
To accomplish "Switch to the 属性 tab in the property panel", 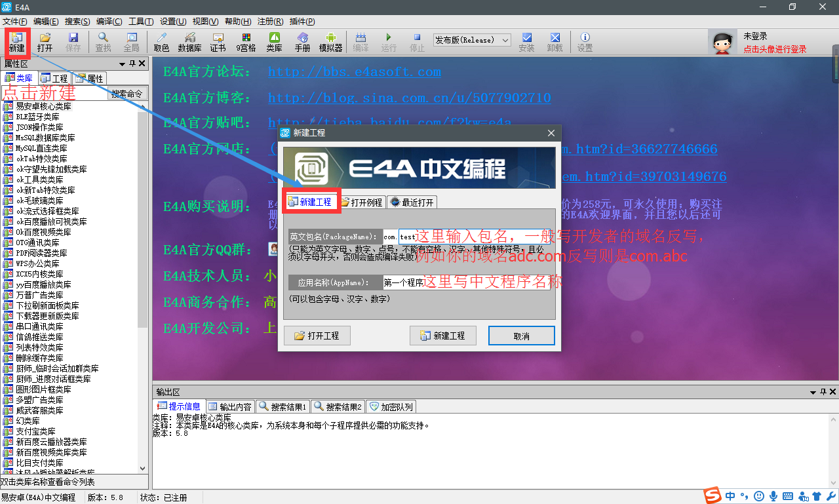I will click(89, 79).
